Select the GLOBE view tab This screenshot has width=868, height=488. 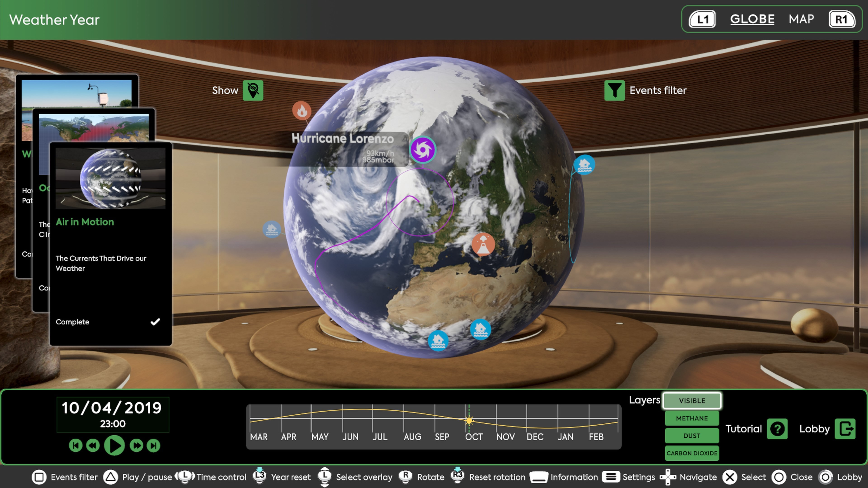752,19
